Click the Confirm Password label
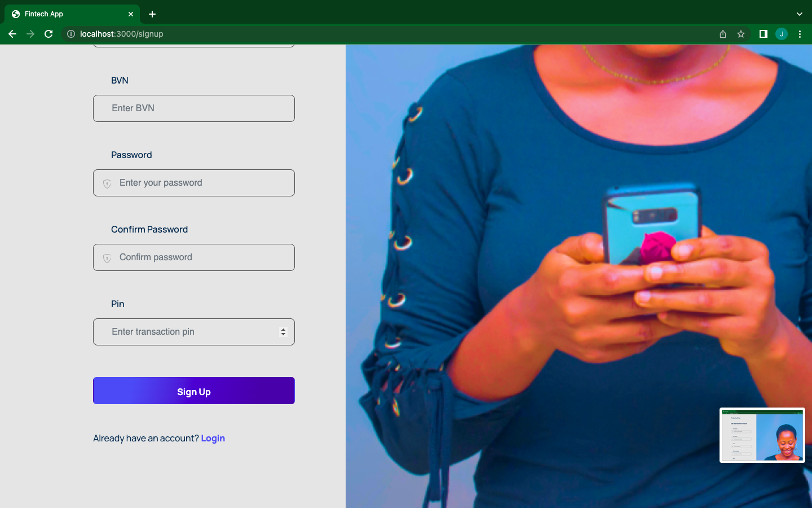 coord(149,229)
